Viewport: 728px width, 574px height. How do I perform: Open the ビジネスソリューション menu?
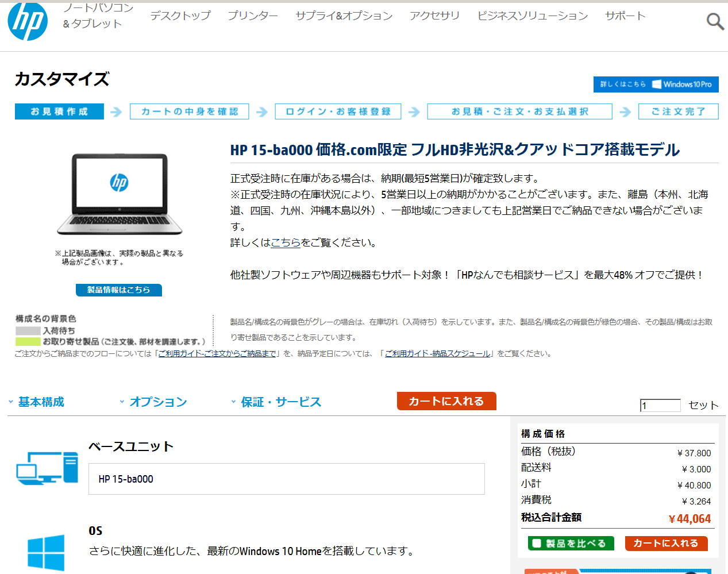click(532, 16)
